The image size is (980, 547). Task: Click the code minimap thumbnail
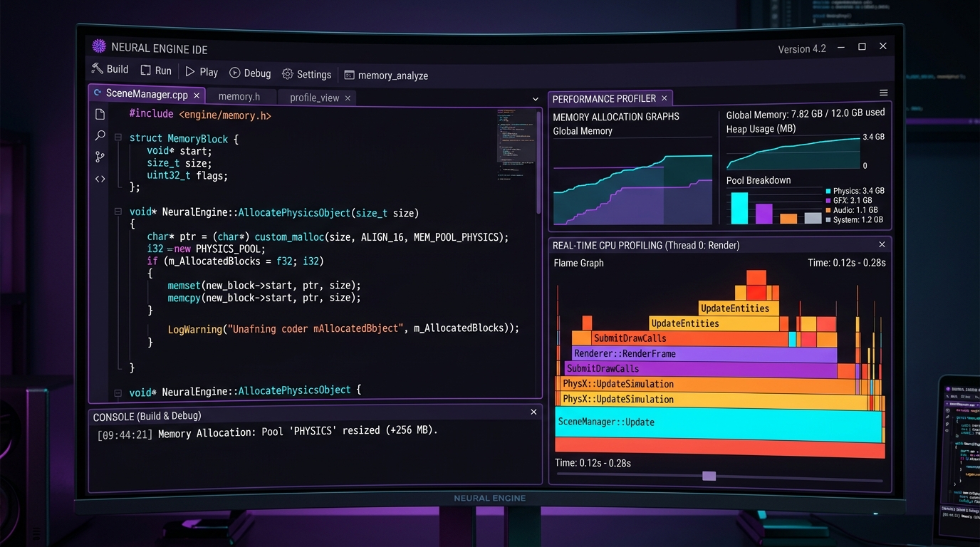516,145
